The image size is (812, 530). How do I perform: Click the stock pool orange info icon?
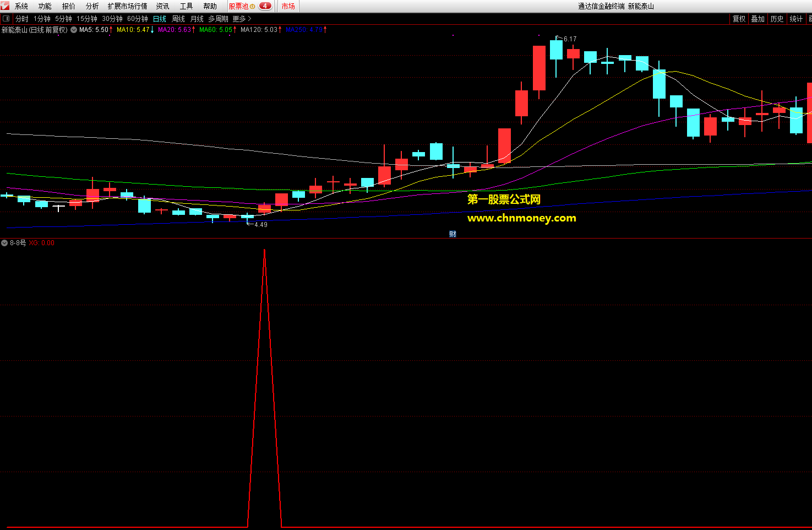click(253, 7)
